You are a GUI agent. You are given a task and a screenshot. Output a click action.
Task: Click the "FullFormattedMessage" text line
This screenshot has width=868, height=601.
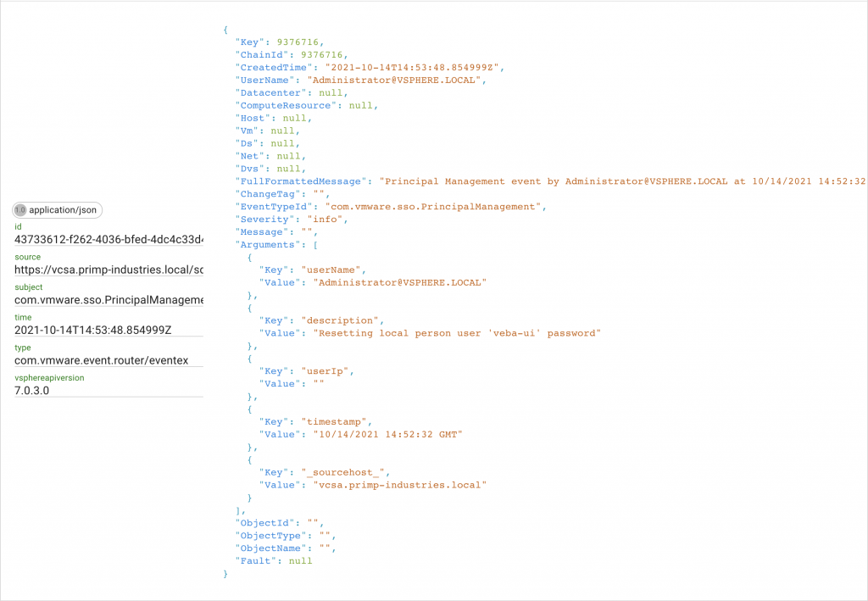pos(622,181)
